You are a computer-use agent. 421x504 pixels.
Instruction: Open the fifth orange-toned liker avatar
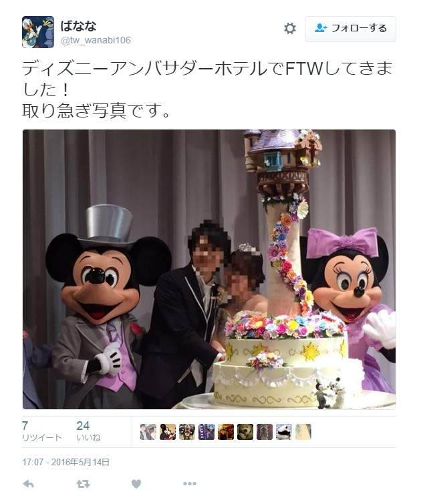coord(226,432)
